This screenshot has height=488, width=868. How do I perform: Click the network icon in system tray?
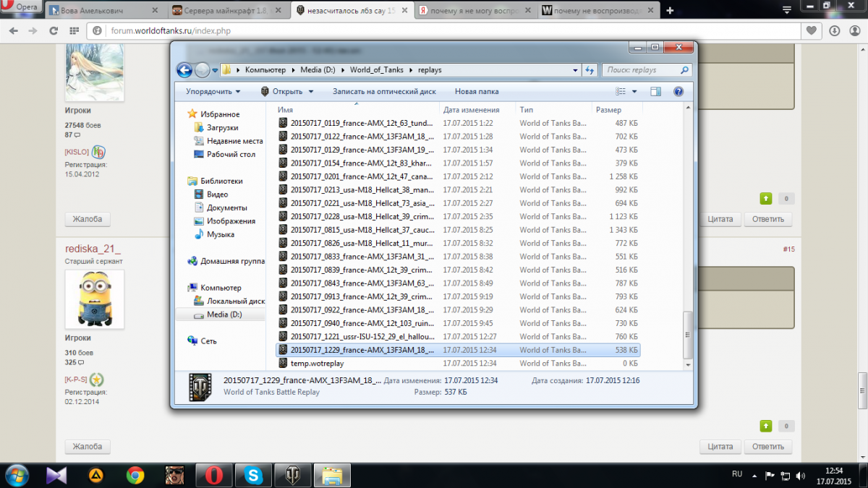[x=785, y=476]
